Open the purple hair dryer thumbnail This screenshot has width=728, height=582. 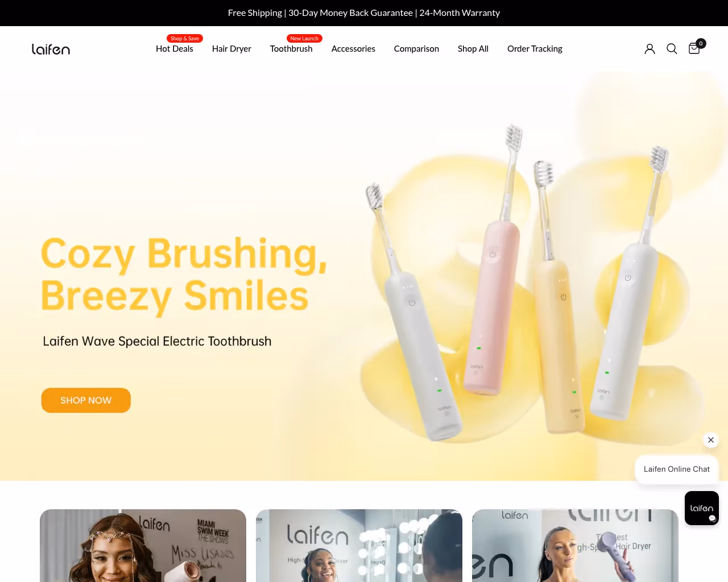click(575, 546)
